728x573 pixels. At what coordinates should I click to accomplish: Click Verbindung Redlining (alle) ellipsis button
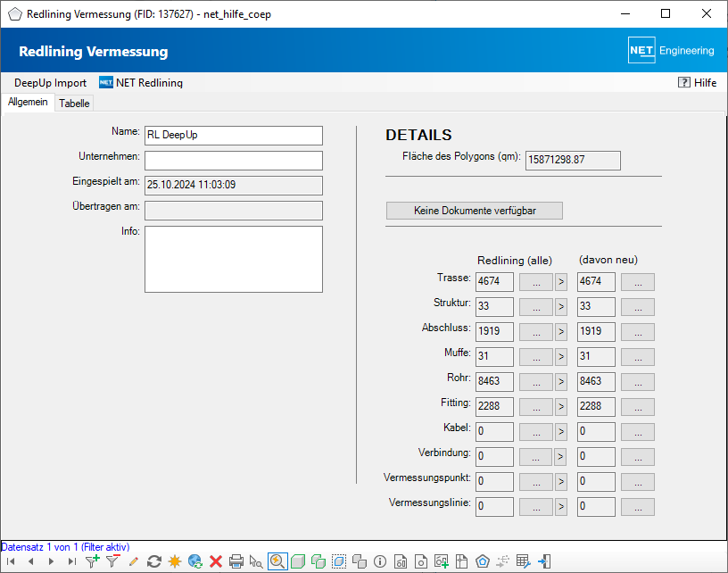535,457
